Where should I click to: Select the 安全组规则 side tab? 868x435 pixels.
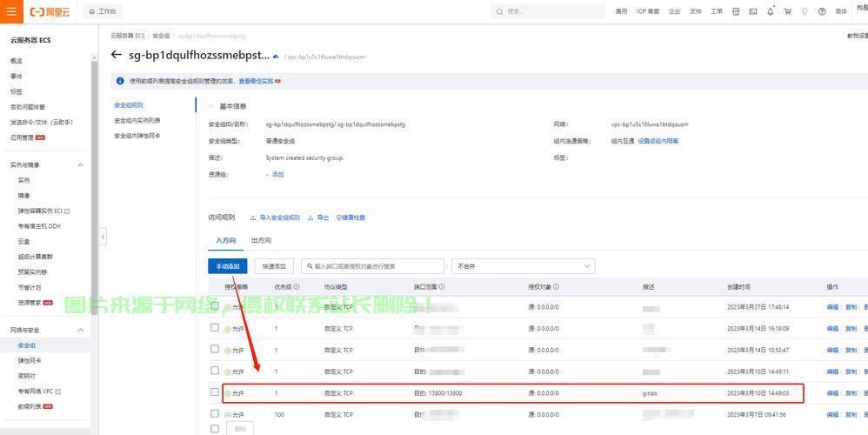click(x=129, y=105)
